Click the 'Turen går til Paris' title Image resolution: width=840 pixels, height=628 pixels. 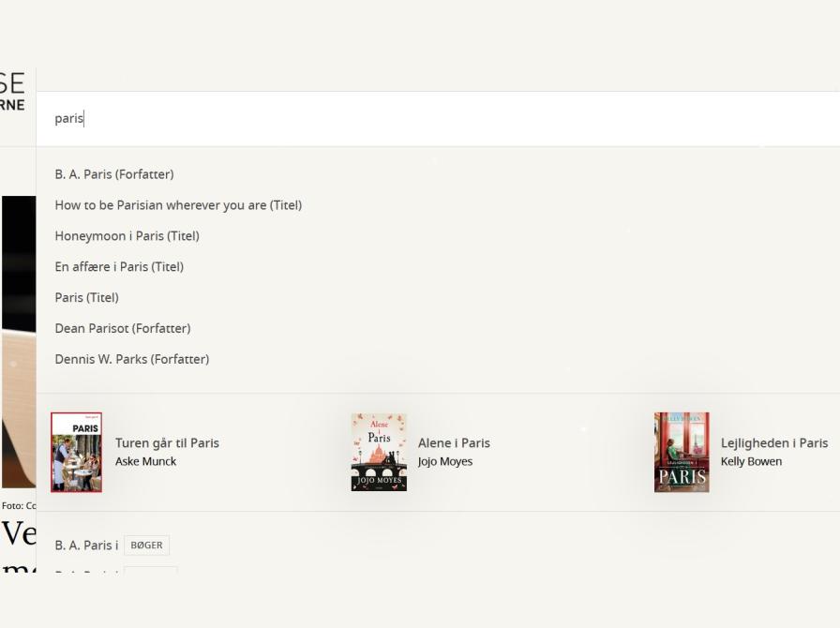[x=167, y=443]
